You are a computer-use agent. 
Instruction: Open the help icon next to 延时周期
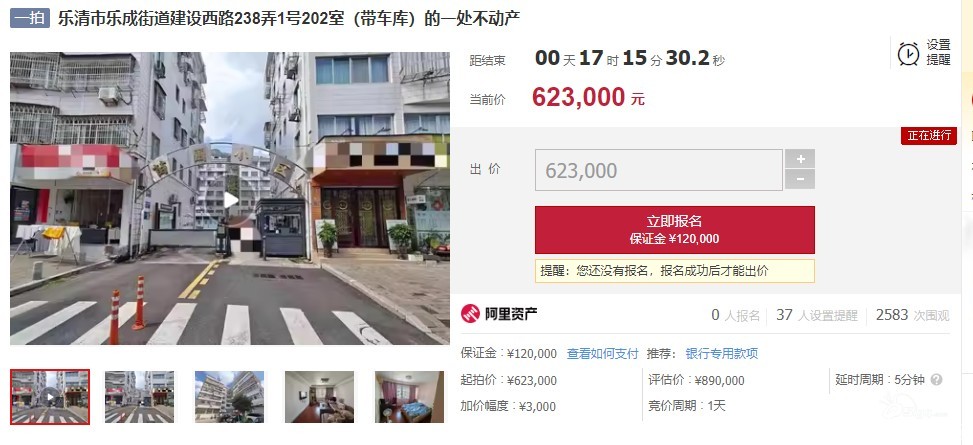[936, 380]
